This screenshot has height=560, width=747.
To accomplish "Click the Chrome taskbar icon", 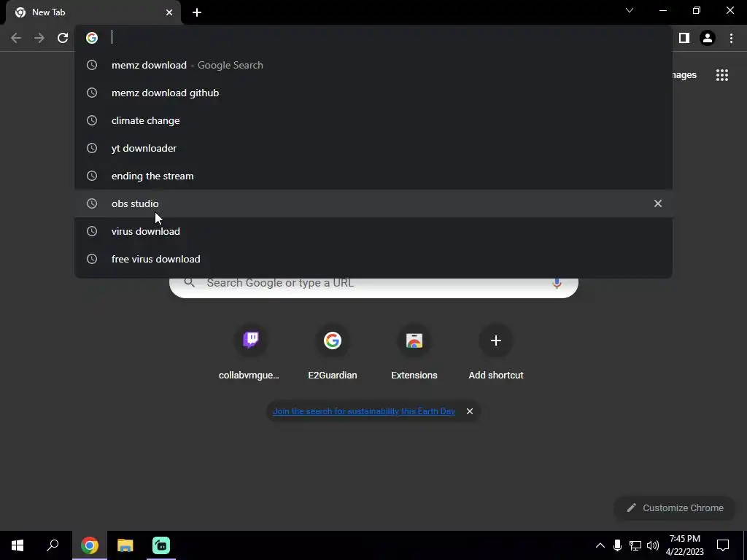I will tap(90, 545).
